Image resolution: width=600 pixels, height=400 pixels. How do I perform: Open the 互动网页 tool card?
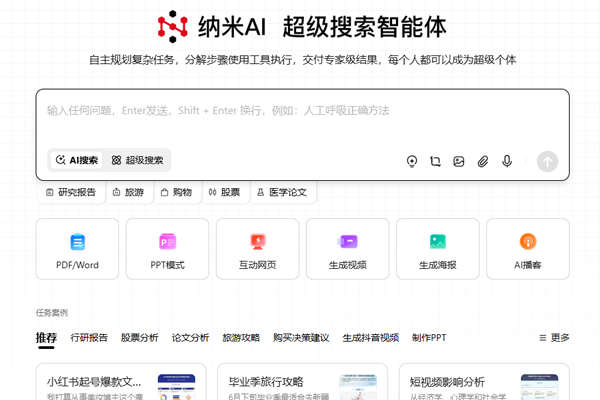(258, 249)
